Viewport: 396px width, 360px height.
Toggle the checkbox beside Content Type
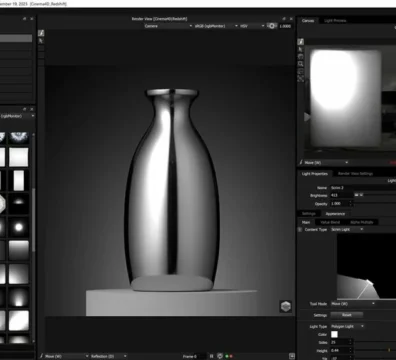[300, 230]
